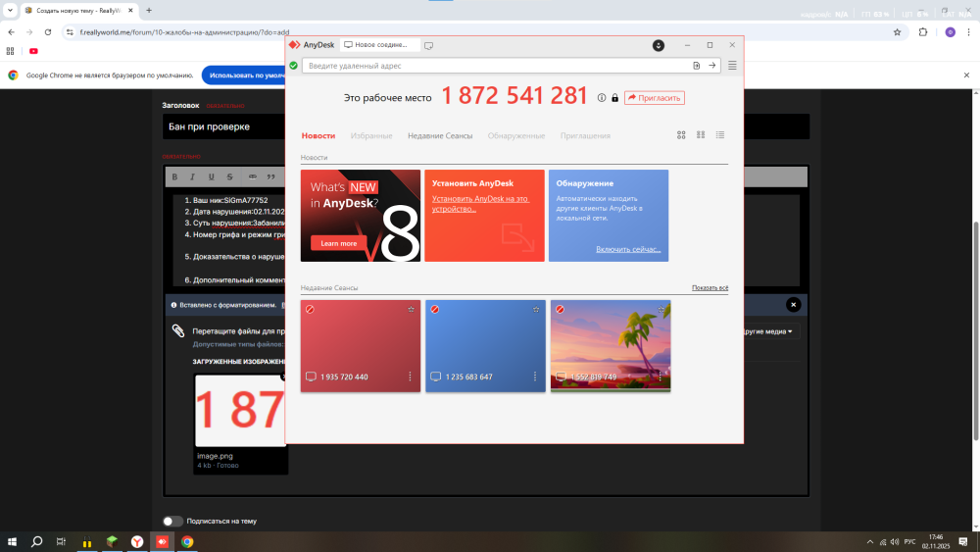
Task: Select the Избранные tab in AnyDesk
Action: click(371, 135)
